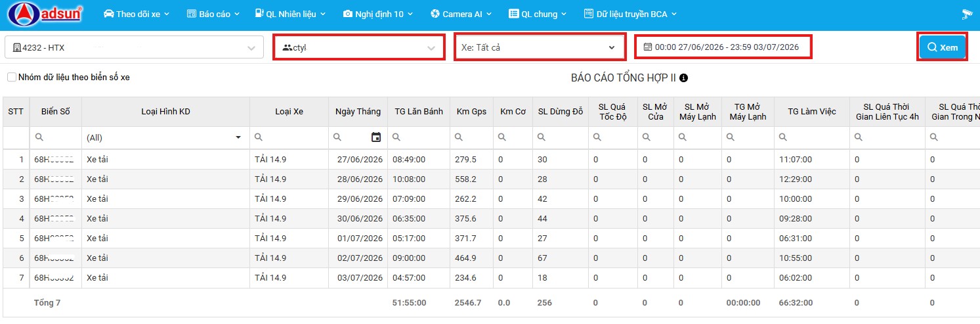Click the info icon beside BÁO CÁO TỔNG HỢP II
Image resolution: width=980 pixels, height=324 pixels.
point(683,78)
